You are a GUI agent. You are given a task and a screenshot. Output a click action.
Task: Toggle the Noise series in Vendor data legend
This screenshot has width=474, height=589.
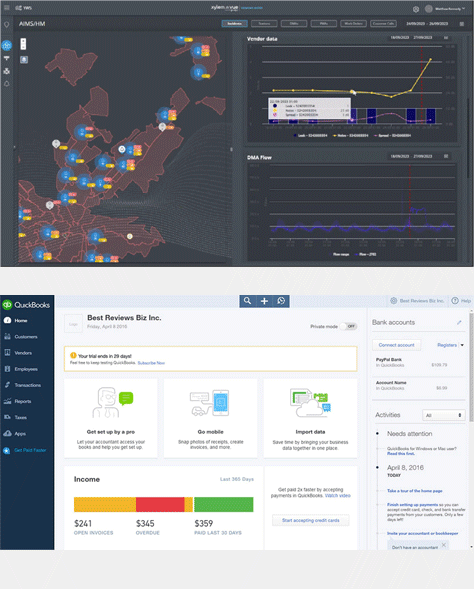(351, 136)
